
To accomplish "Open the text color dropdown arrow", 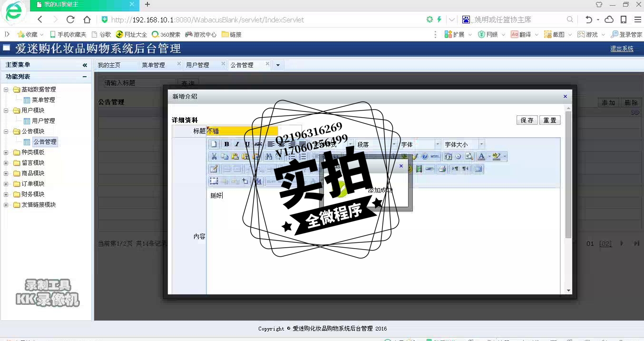I will 489,156.
